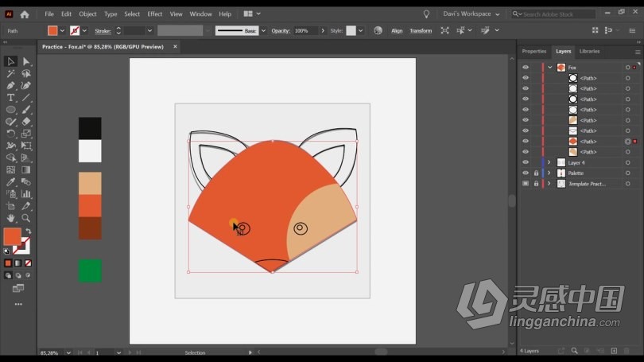644x362 pixels.
Task: Toggle visibility of Palette layer
Action: [x=526, y=173]
